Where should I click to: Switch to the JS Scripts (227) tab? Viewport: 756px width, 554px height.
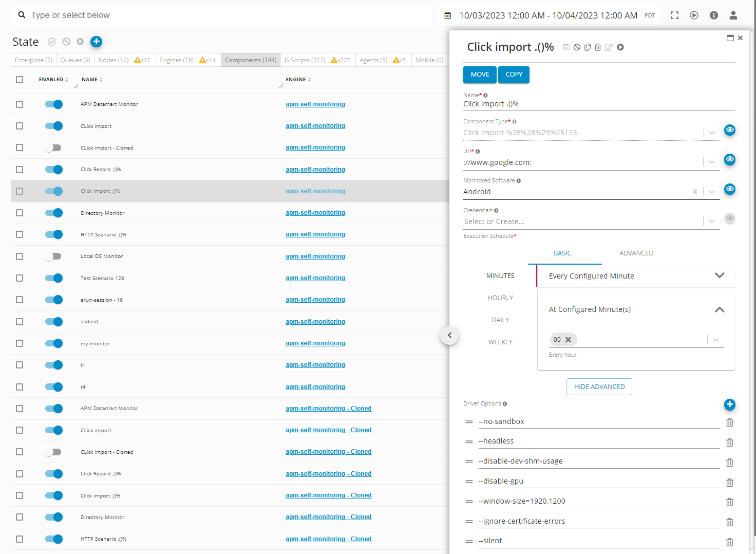305,60
